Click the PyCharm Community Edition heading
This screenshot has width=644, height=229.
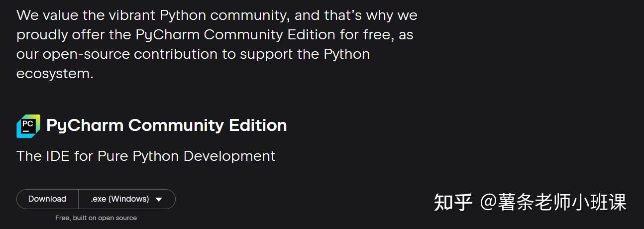(x=166, y=125)
